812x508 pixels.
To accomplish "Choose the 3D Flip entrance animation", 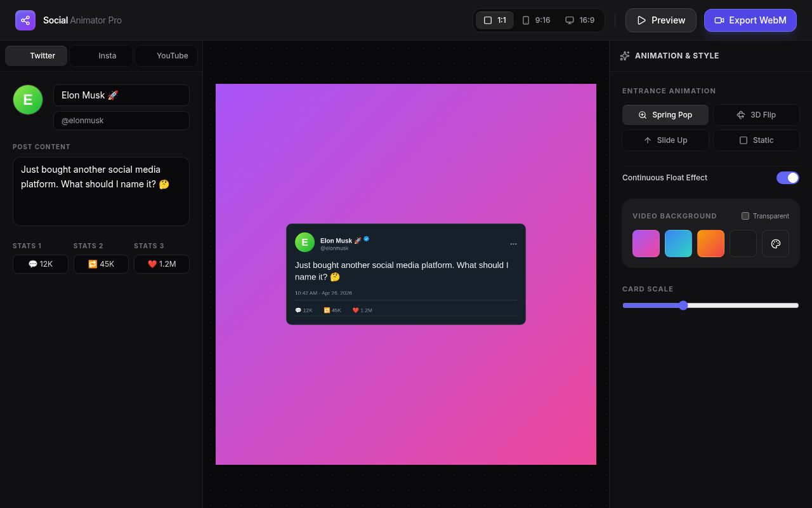I will click(x=756, y=115).
